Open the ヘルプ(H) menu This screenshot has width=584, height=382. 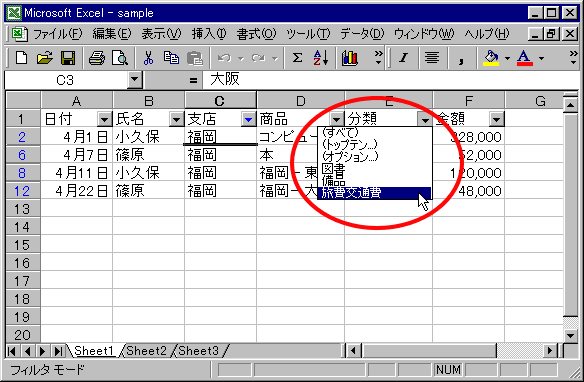486,34
